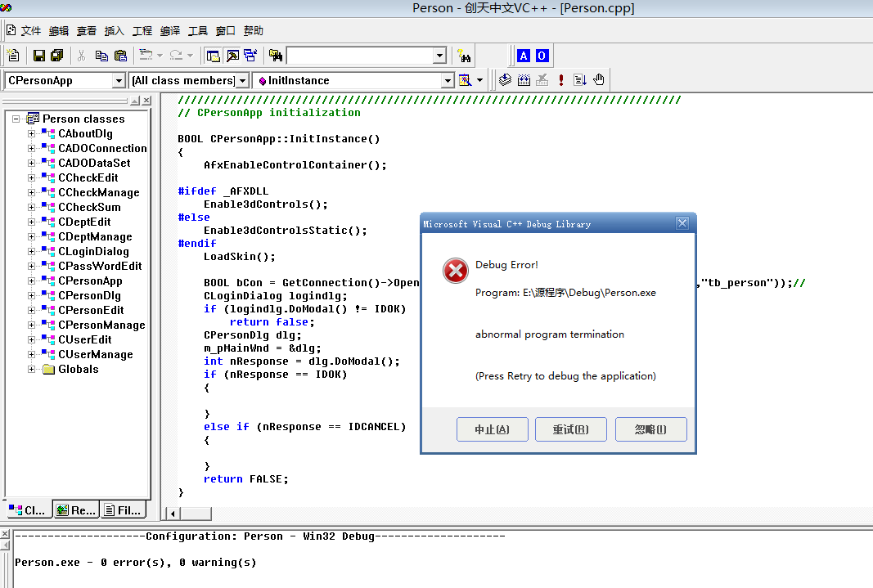Open the 工程 menu
Image resolution: width=873 pixels, height=588 pixels.
click(x=142, y=30)
